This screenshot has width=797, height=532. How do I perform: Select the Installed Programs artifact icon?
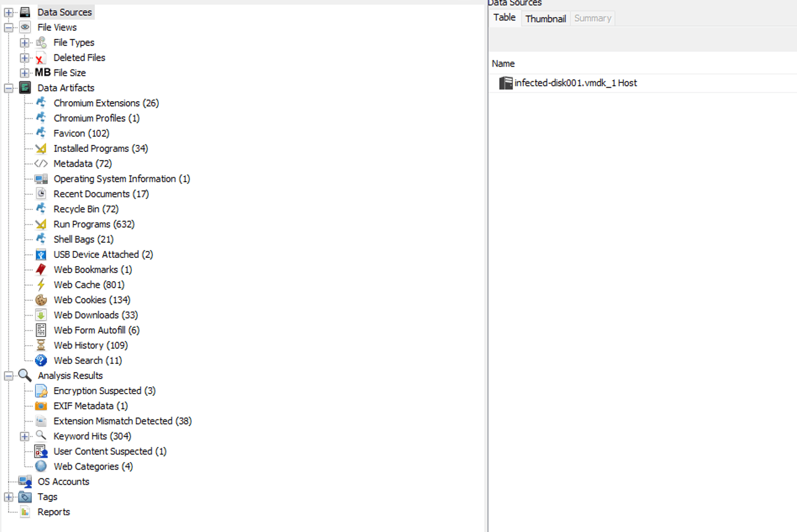pos(41,149)
